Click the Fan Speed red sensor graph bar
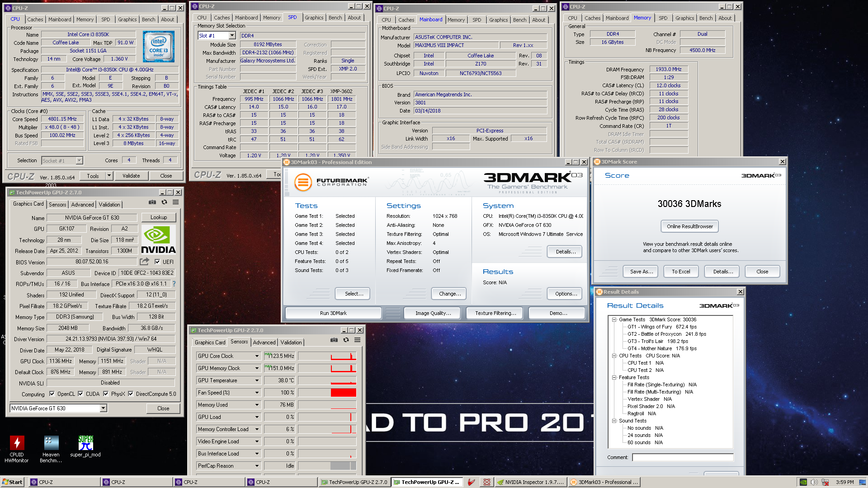868x488 pixels. pyautogui.click(x=343, y=393)
